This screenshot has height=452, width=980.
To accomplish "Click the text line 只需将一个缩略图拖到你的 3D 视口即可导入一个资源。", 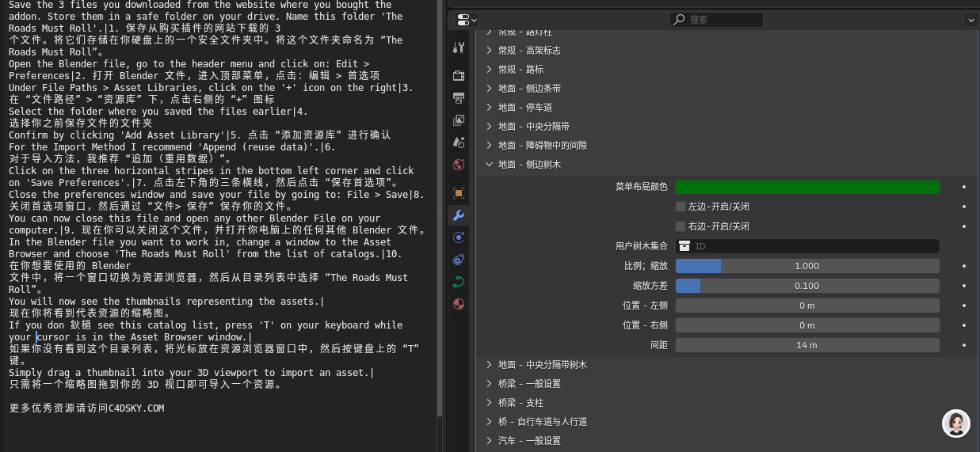I will 145,385.
